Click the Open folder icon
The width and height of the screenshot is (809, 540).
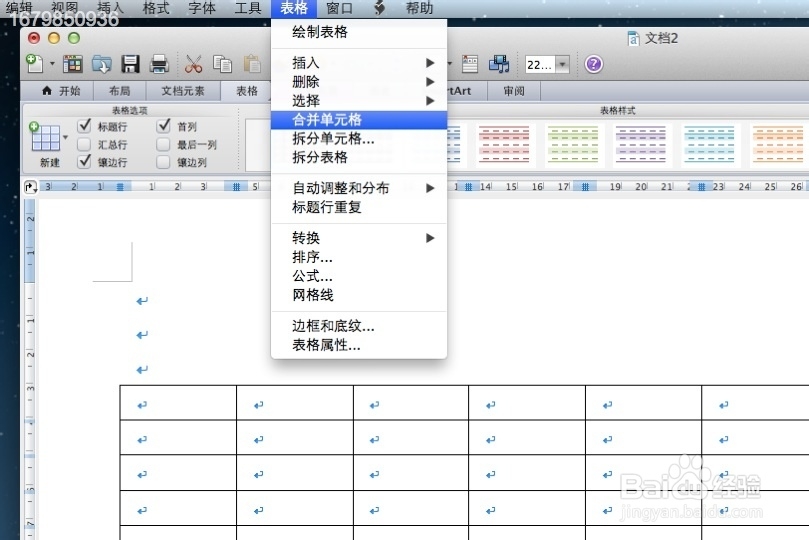[x=101, y=64]
